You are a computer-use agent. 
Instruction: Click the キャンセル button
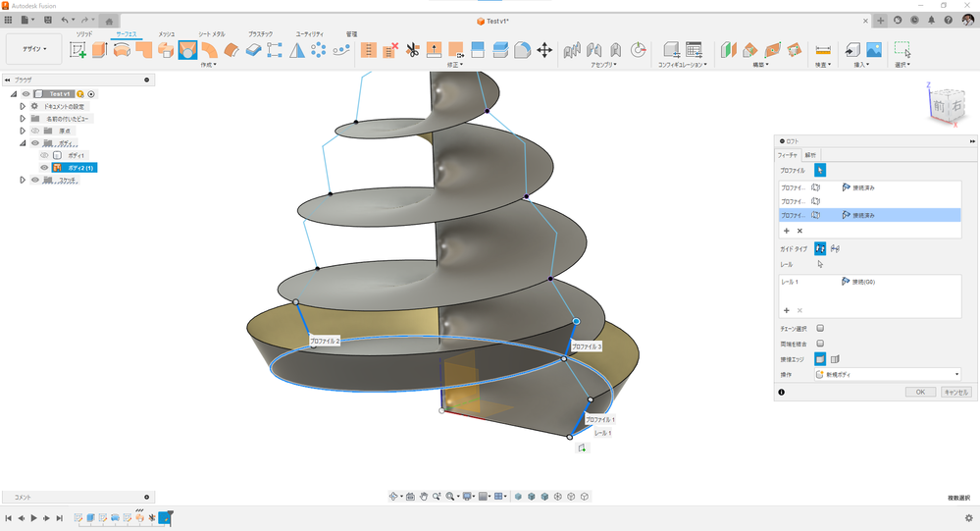click(956, 393)
